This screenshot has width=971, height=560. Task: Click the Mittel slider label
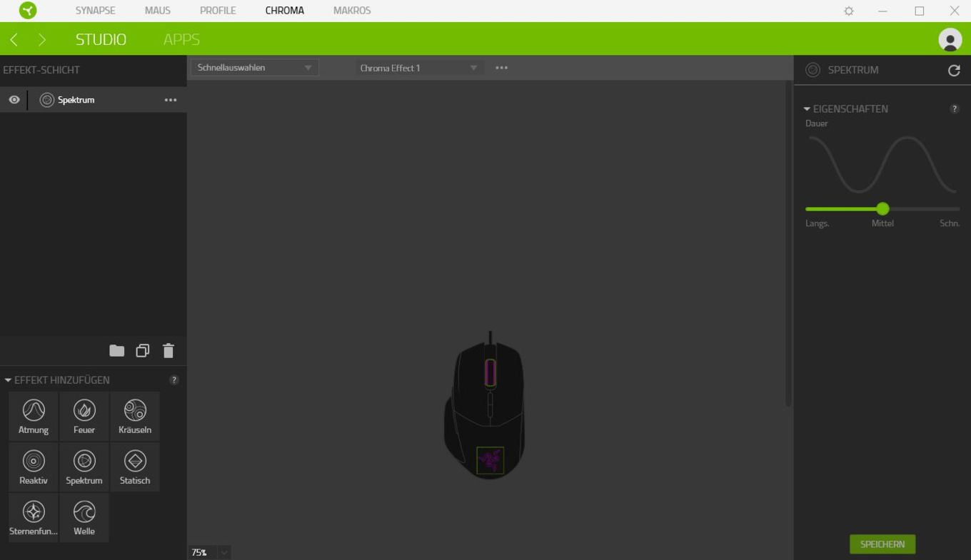point(882,223)
